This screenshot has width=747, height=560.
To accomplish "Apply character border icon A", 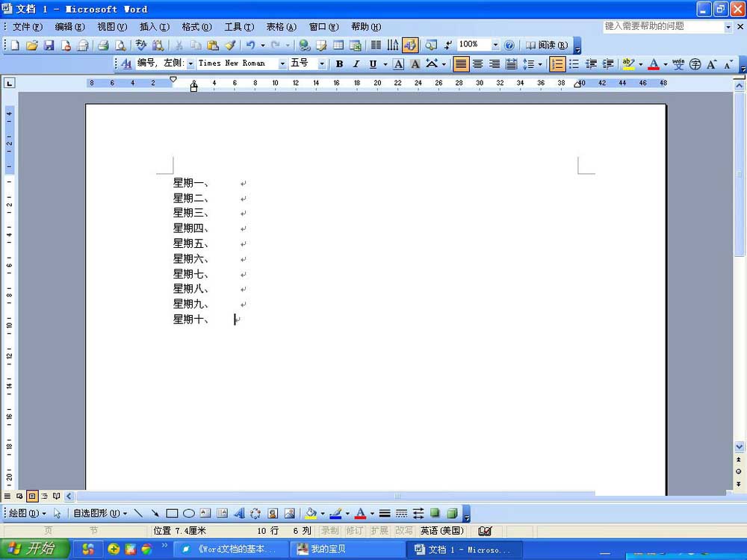I will (x=399, y=63).
